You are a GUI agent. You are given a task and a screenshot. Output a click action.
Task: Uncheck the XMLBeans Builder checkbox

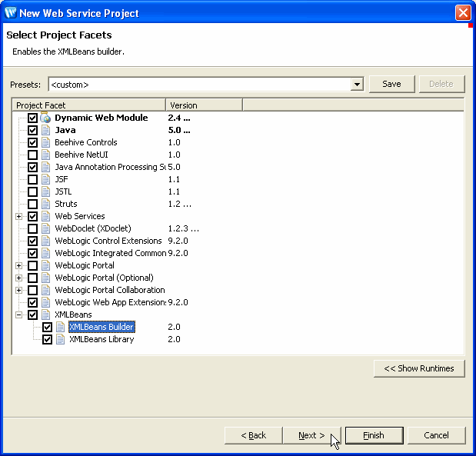(47, 327)
